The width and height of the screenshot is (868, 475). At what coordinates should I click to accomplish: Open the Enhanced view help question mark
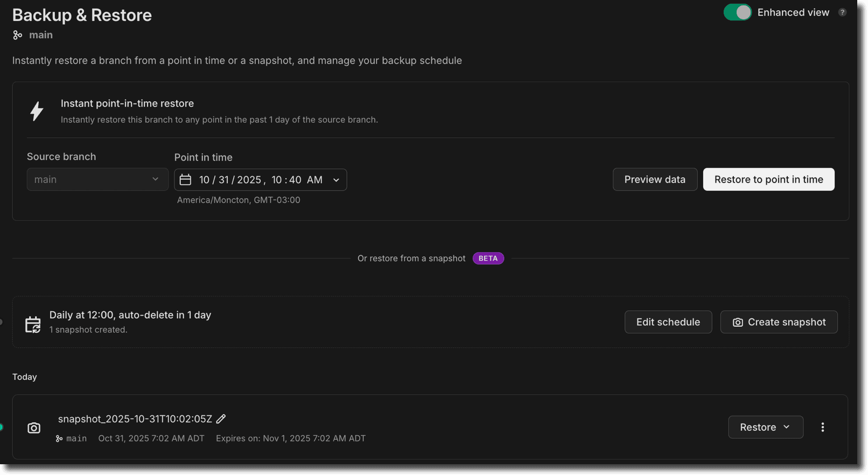[843, 12]
